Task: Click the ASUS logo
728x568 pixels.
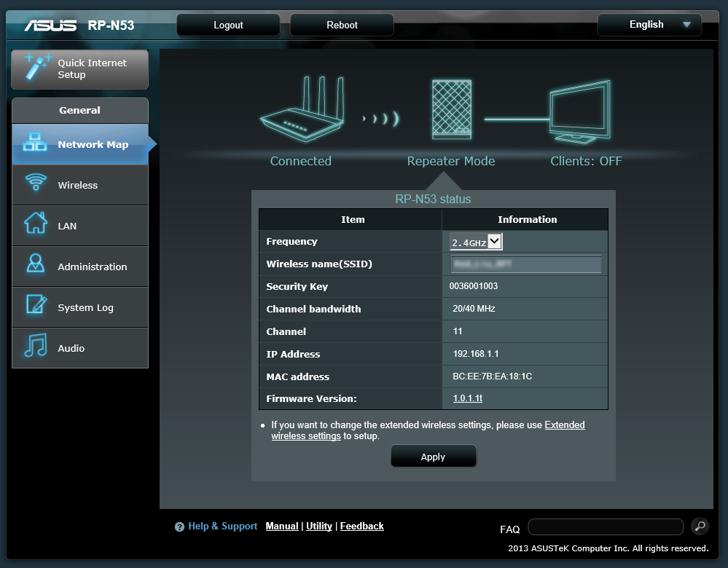Action: click(x=50, y=25)
